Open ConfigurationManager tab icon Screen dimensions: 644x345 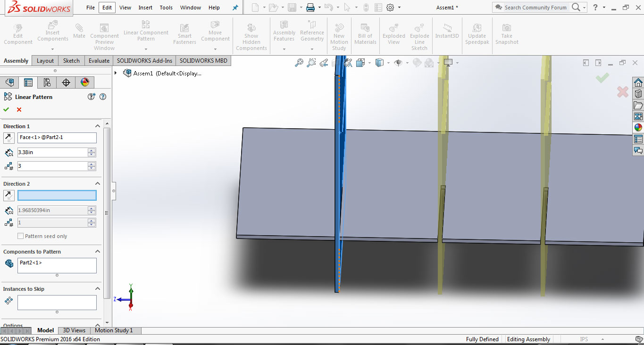[47, 82]
